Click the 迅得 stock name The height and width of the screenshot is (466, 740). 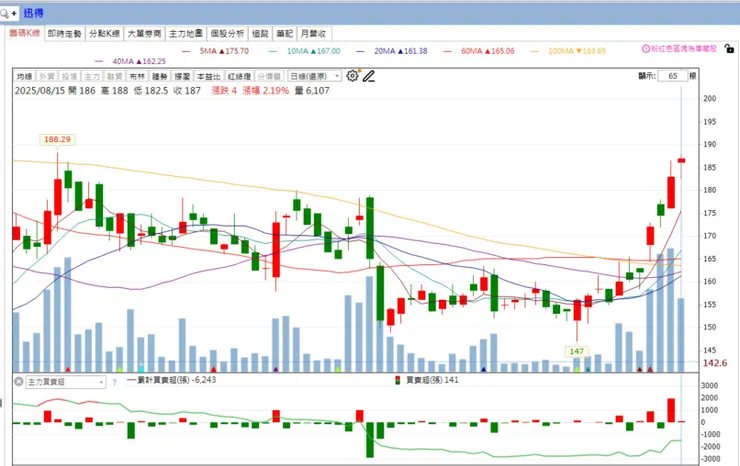[34, 13]
